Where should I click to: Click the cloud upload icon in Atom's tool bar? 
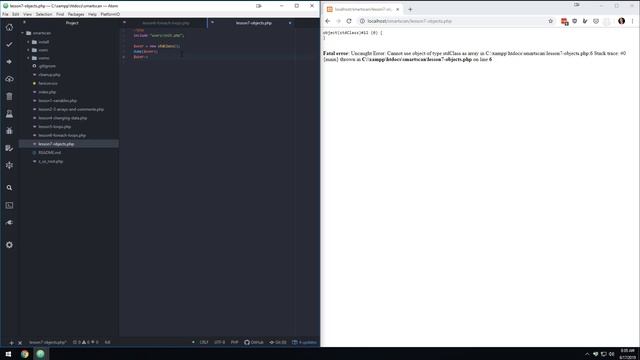click(x=9, y=79)
